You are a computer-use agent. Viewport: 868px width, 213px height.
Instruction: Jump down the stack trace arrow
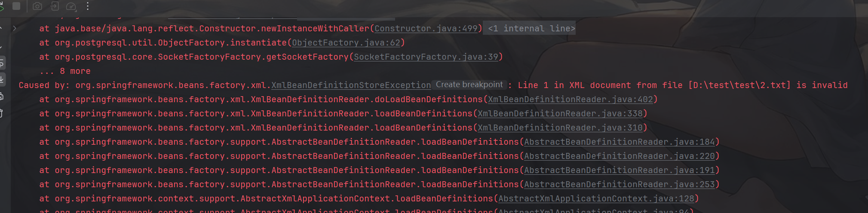click(2, 46)
